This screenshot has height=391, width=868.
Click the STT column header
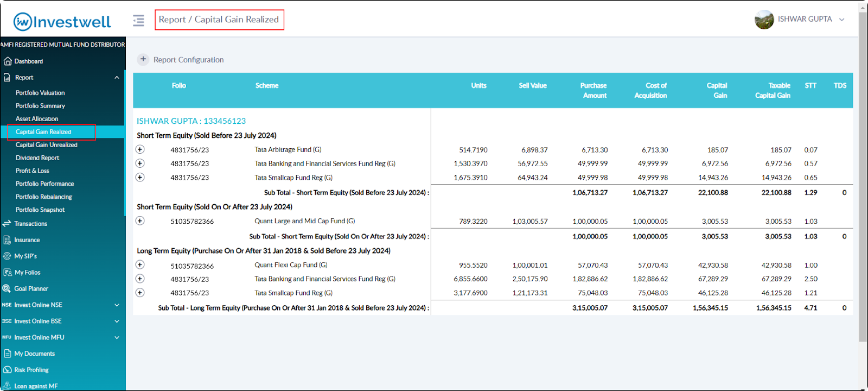click(x=810, y=86)
